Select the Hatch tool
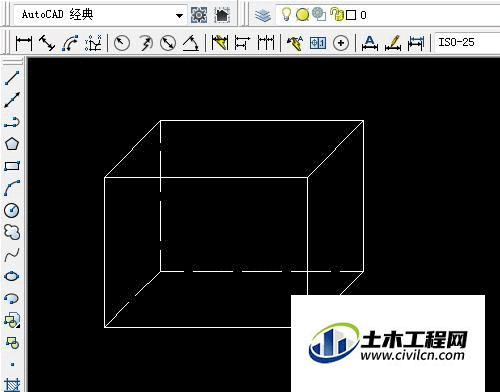 coord(12,385)
